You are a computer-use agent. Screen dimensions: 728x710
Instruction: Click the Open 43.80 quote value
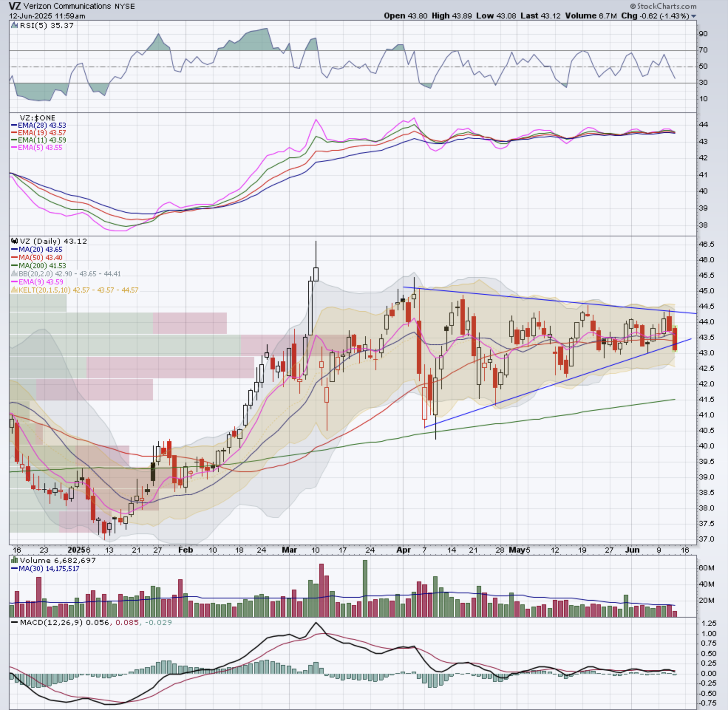point(406,16)
